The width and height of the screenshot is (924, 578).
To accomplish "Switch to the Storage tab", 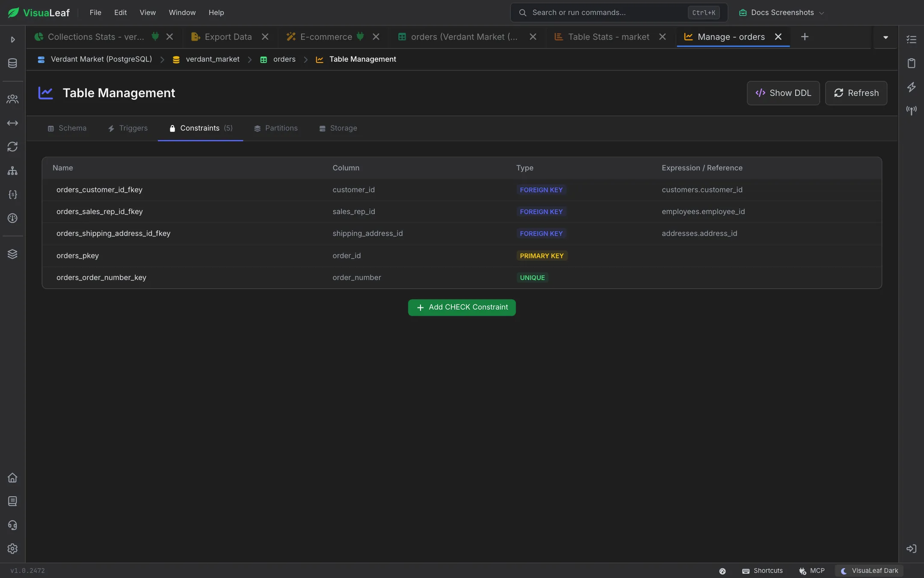I will [x=338, y=128].
